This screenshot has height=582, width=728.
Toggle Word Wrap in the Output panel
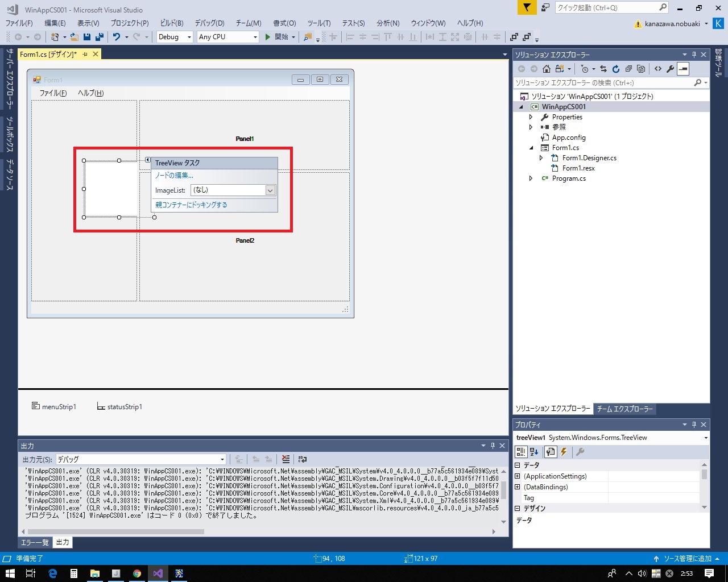[x=302, y=459]
